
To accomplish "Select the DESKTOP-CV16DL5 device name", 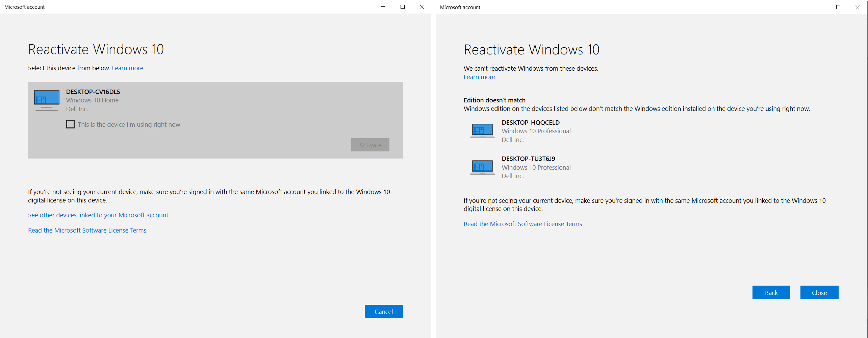I will (93, 92).
